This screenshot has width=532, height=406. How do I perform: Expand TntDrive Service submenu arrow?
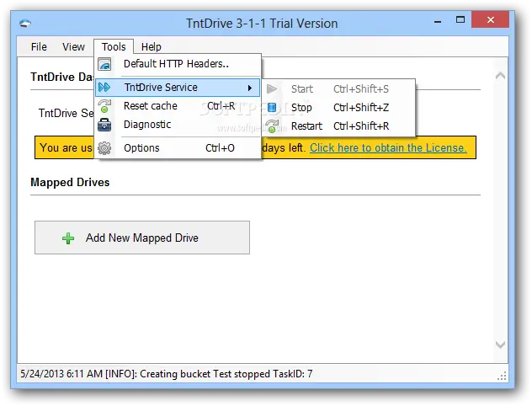(250, 88)
